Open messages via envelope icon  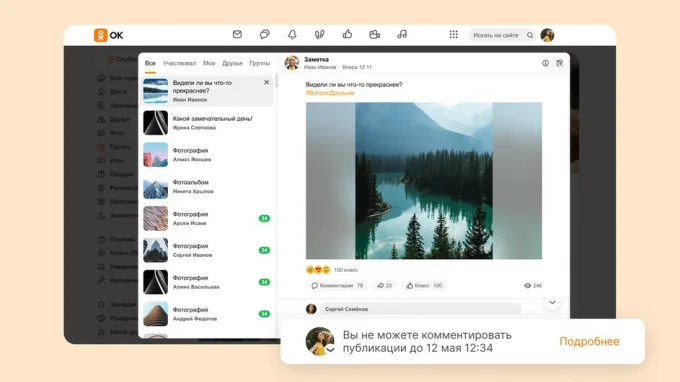[237, 34]
